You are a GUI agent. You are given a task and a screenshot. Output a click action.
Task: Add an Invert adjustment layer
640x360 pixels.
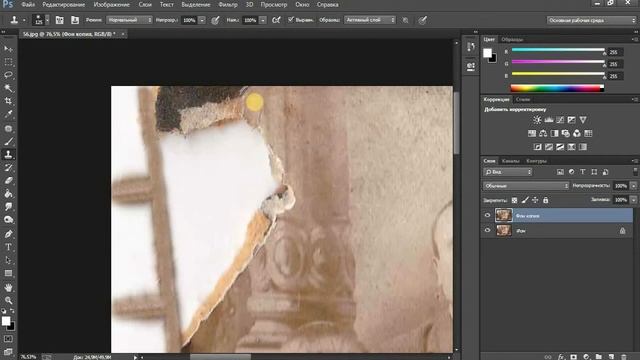[x=538, y=147]
